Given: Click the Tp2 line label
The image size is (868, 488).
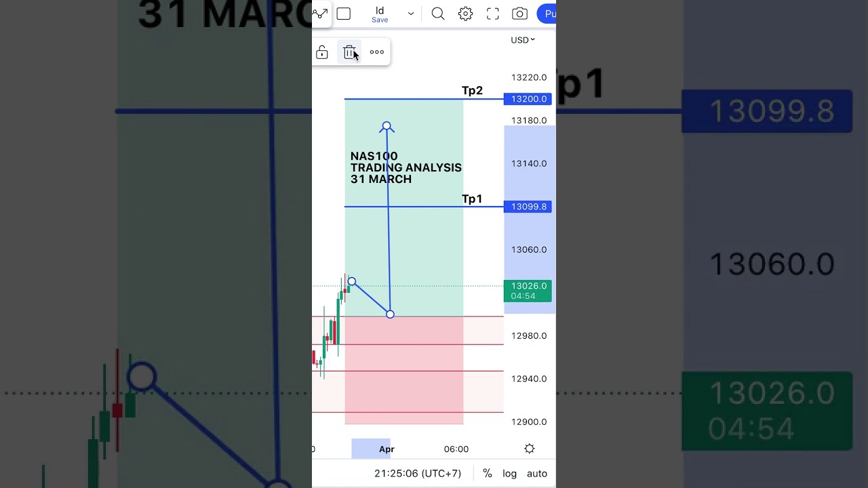Looking at the screenshot, I should coord(472,91).
